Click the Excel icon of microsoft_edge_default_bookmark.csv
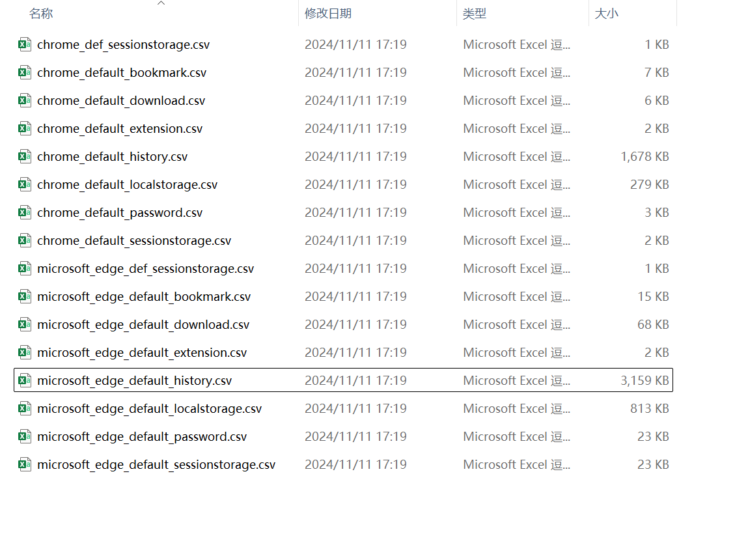748x560 pixels. click(25, 297)
